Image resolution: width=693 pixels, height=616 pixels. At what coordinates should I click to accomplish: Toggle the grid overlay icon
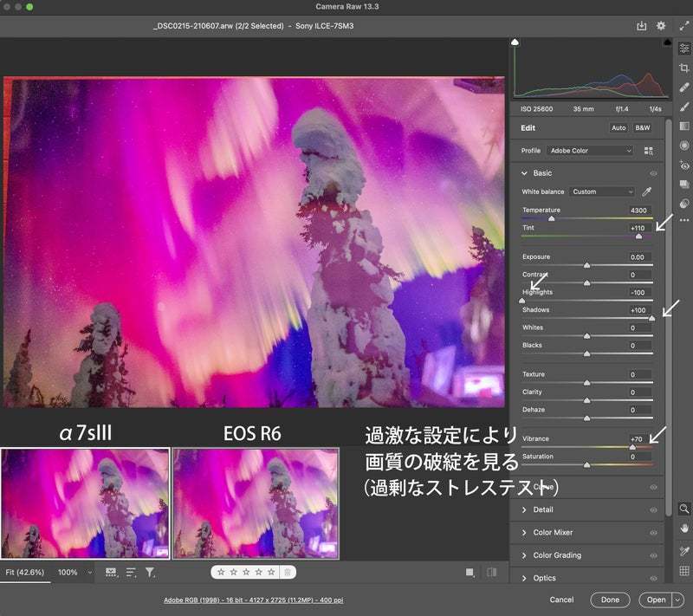tap(684, 571)
